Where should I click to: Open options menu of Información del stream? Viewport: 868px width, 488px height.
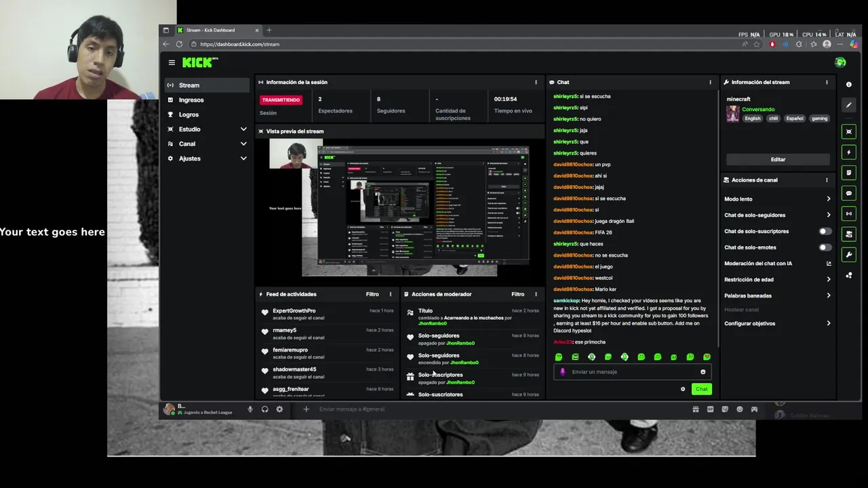point(827,82)
